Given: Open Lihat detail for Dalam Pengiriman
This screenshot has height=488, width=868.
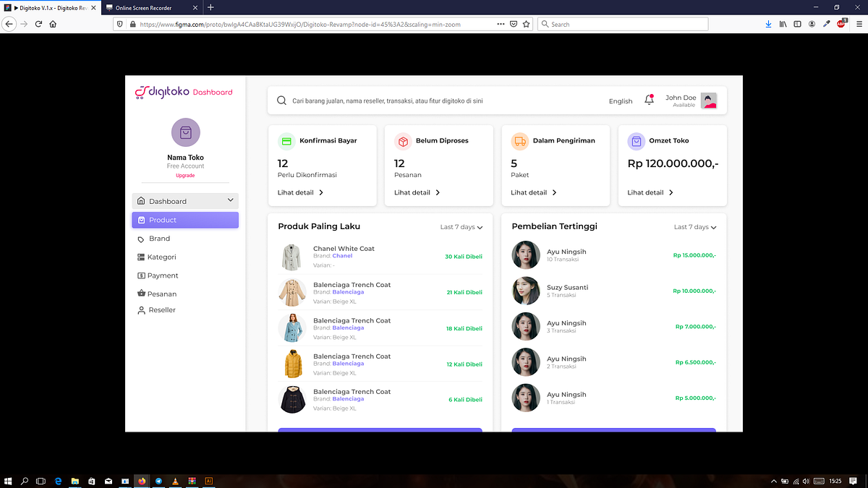Looking at the screenshot, I should click(534, 192).
